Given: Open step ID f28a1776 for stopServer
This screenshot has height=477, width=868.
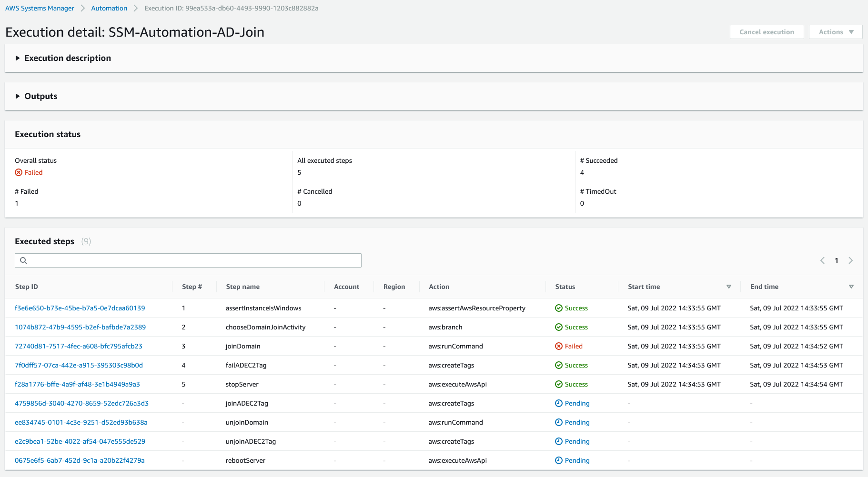Looking at the screenshot, I should [x=77, y=384].
